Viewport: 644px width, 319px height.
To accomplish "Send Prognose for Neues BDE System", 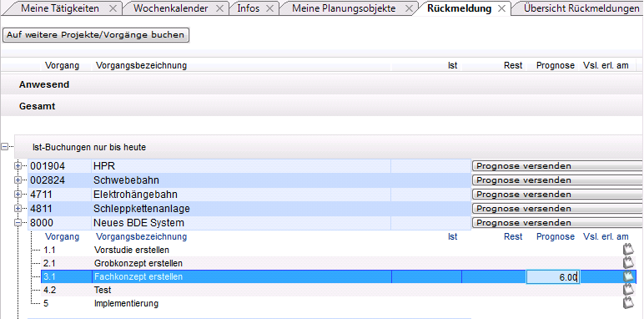I will 558,222.
